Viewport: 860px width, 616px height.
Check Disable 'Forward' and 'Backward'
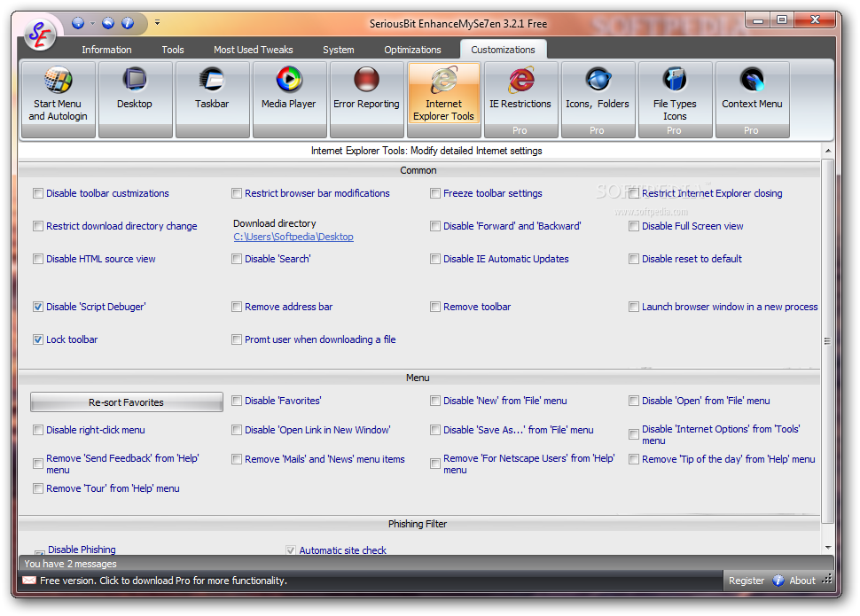pyautogui.click(x=435, y=226)
